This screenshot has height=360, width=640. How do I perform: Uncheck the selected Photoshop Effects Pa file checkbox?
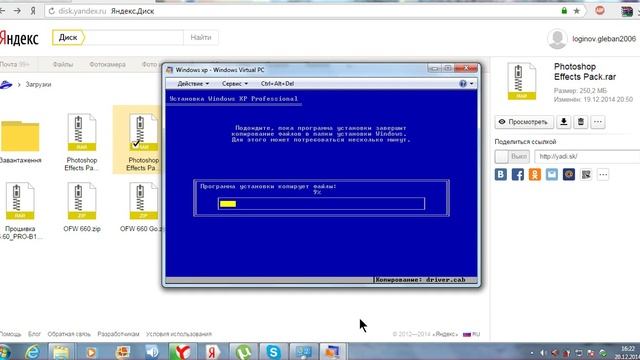tap(136, 144)
